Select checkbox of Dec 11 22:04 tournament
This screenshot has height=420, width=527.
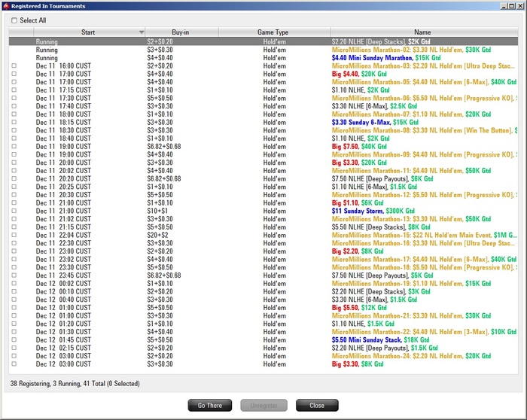(x=14, y=235)
